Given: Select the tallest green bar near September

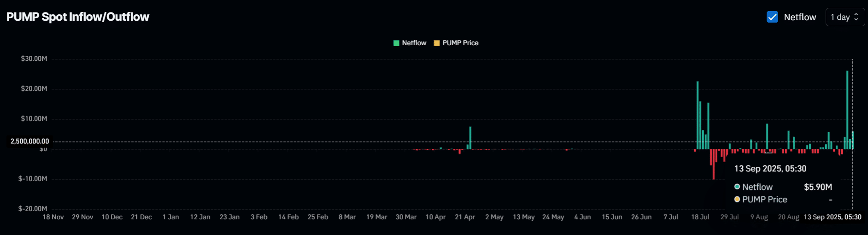Looking at the screenshot, I should (x=847, y=111).
